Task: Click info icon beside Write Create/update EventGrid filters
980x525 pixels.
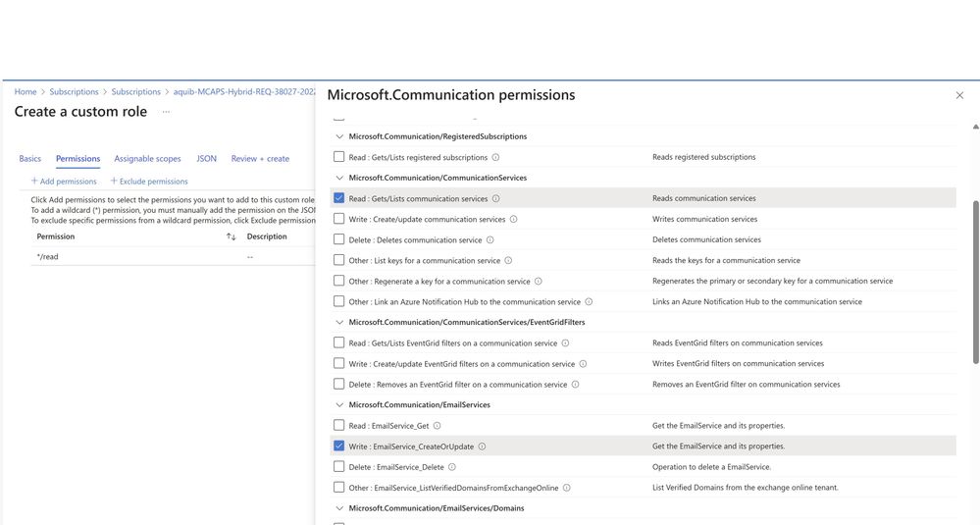Action: pos(583,364)
